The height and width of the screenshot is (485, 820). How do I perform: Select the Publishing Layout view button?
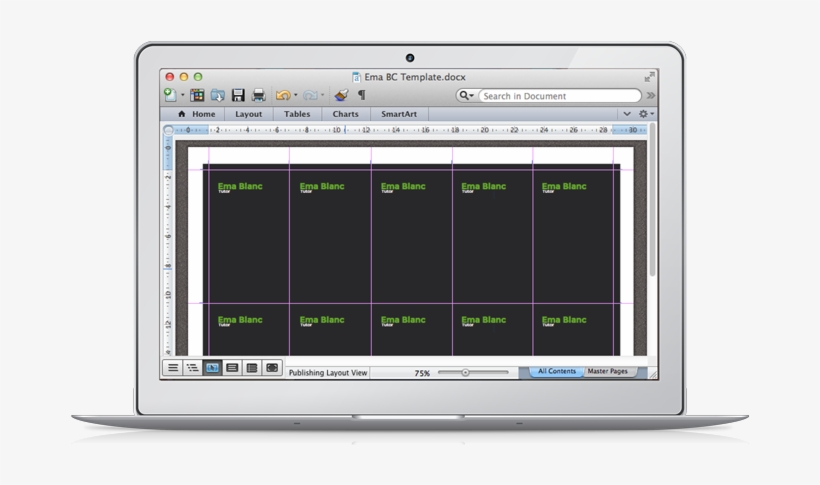tap(212, 368)
